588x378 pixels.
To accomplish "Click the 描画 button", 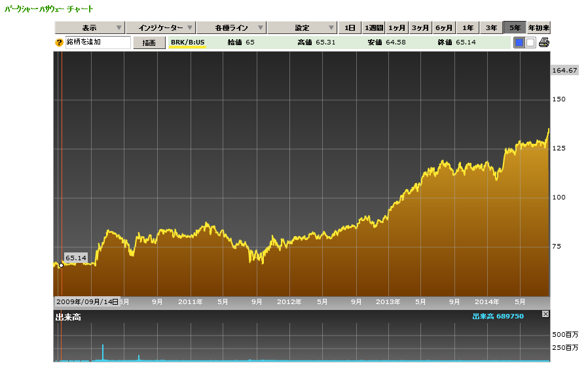I will (x=149, y=43).
